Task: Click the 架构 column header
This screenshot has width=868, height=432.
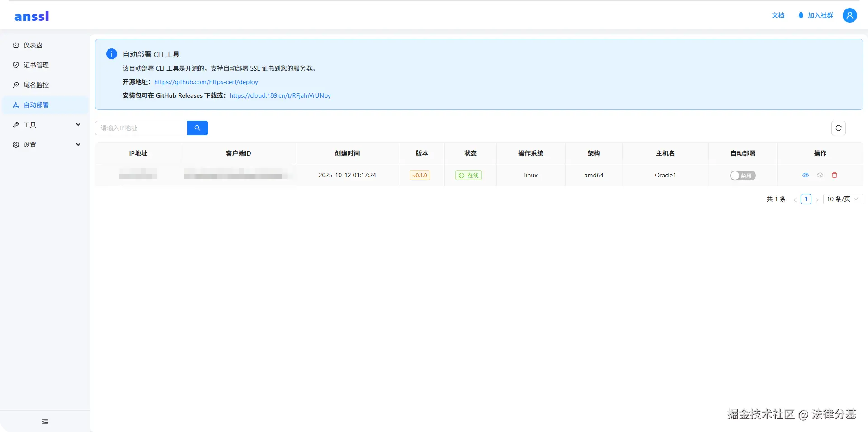Action: pos(594,153)
